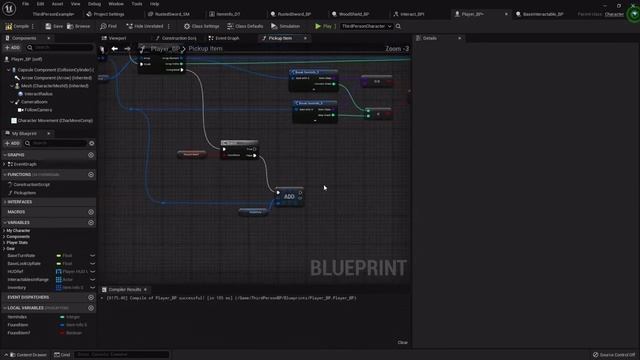This screenshot has height=360, width=640.
Task: Open the Help menu
Action: (x=154, y=4)
